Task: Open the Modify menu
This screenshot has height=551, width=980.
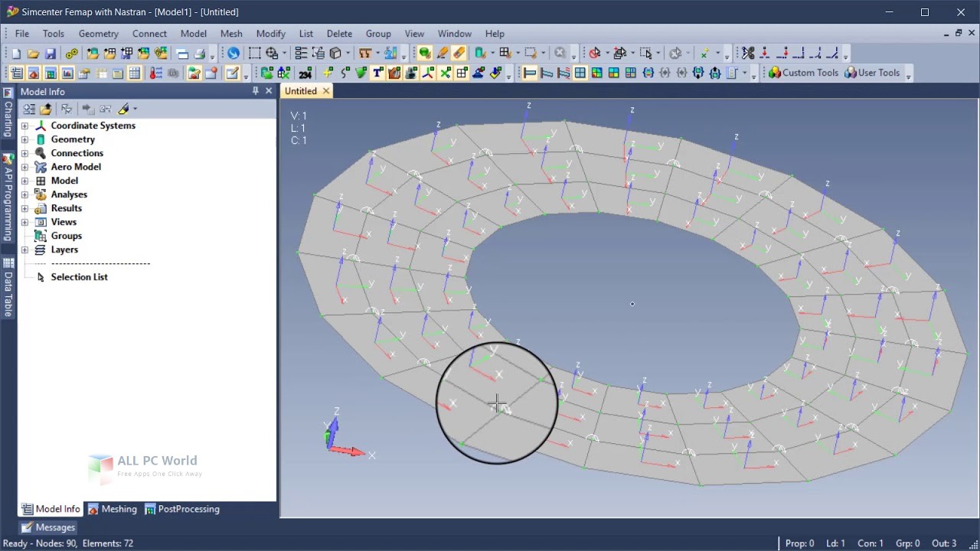Action: tap(270, 34)
